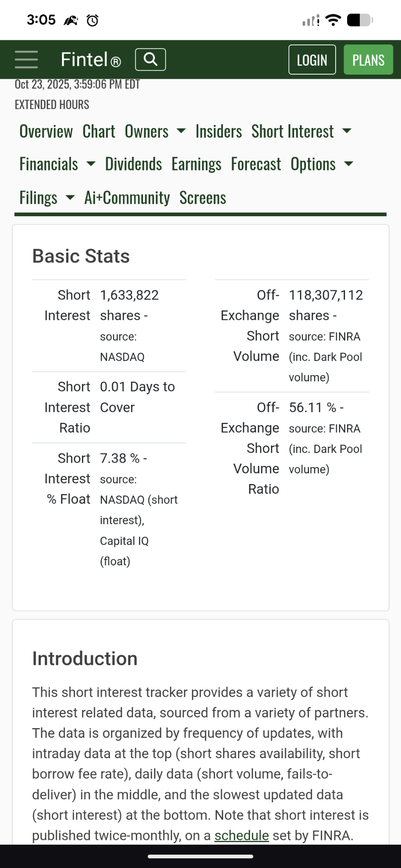The height and width of the screenshot is (868, 401).
Task: Click the green PLANS button
Action: (x=368, y=60)
